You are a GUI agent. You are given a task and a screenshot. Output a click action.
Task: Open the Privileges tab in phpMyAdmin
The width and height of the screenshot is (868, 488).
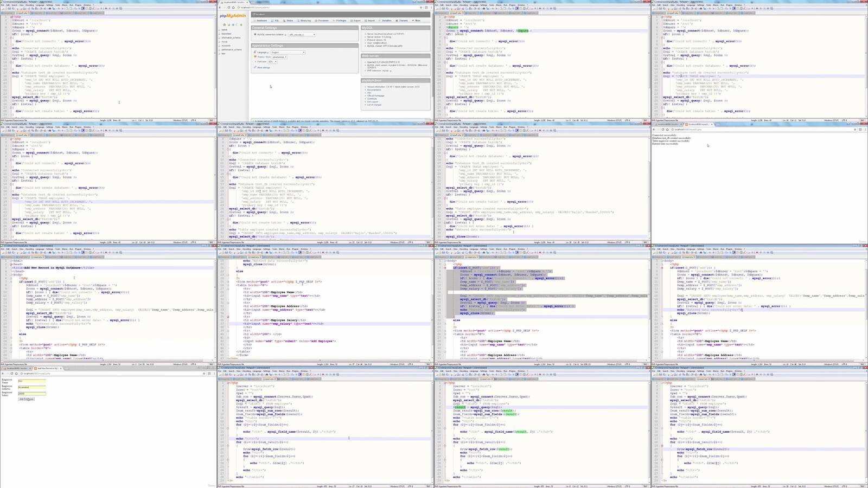coord(340,21)
